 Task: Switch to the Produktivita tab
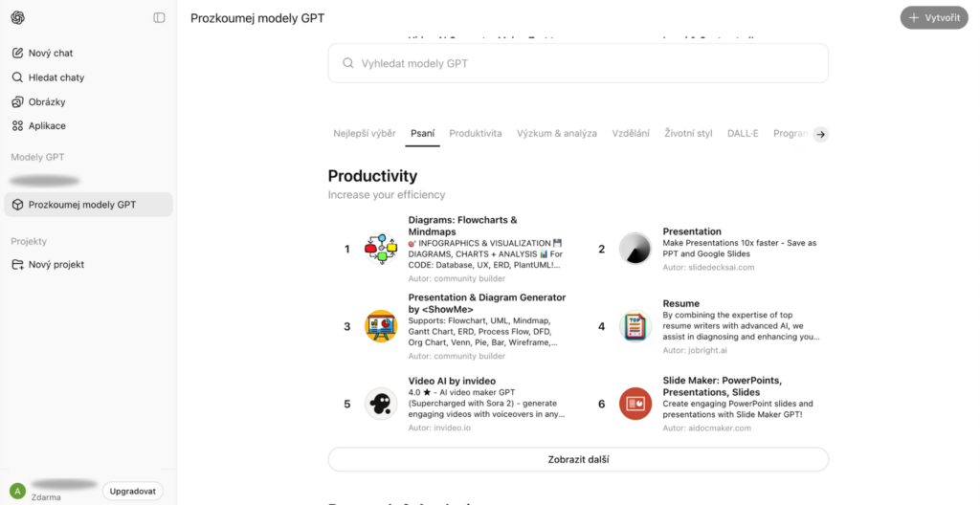pyautogui.click(x=476, y=133)
